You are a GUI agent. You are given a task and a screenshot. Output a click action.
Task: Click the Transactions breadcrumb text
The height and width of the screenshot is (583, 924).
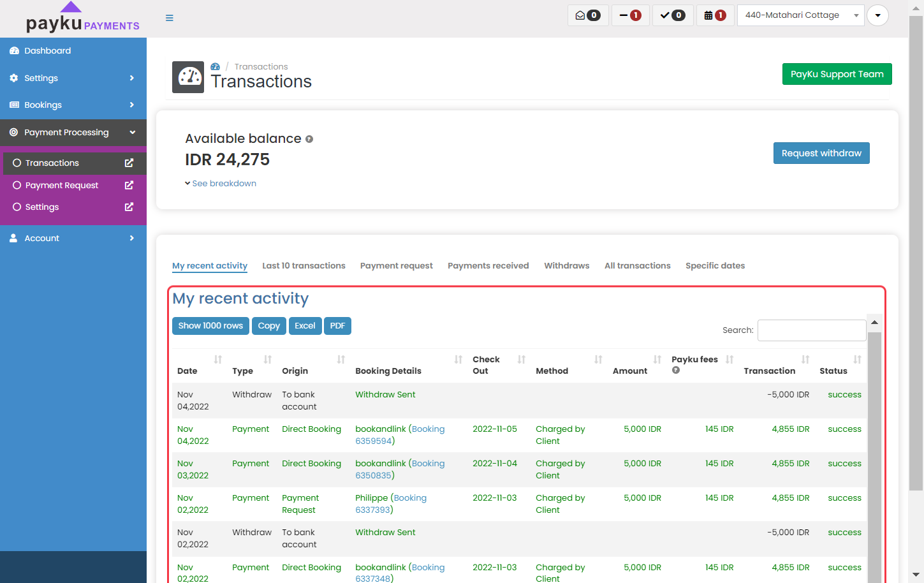pos(261,67)
